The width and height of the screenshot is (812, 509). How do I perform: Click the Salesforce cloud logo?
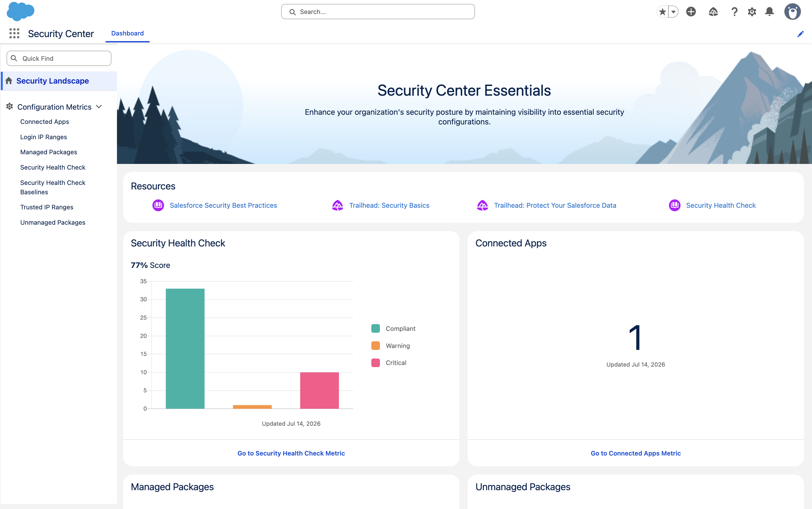(20, 12)
